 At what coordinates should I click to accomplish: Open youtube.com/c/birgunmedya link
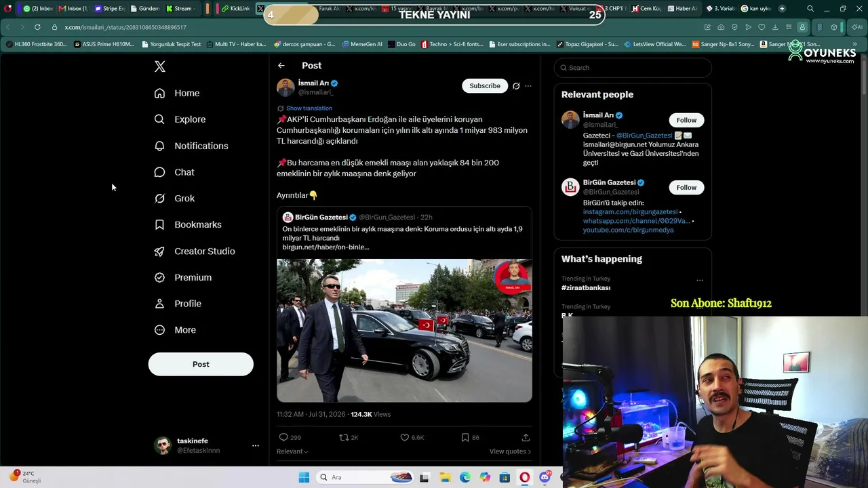(x=628, y=230)
